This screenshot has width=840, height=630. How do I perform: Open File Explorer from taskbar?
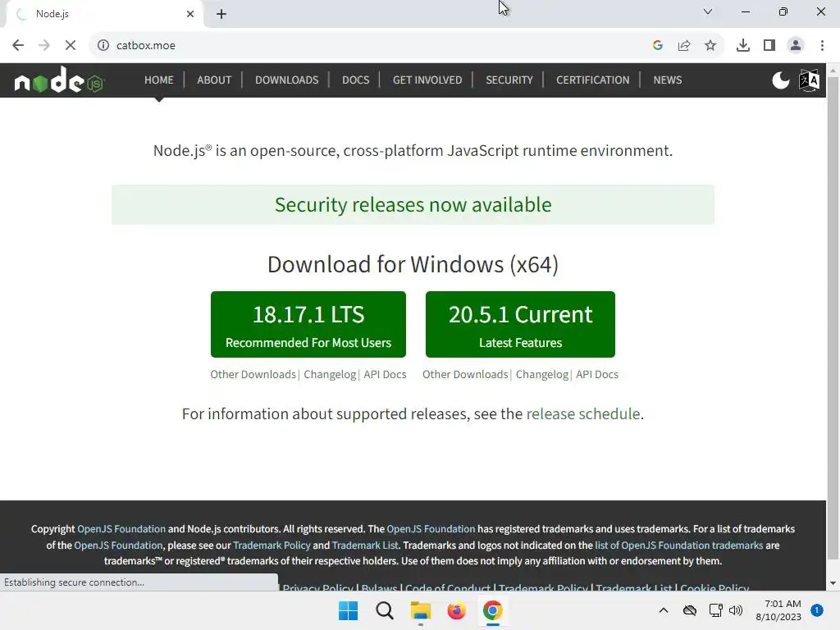coord(421,610)
